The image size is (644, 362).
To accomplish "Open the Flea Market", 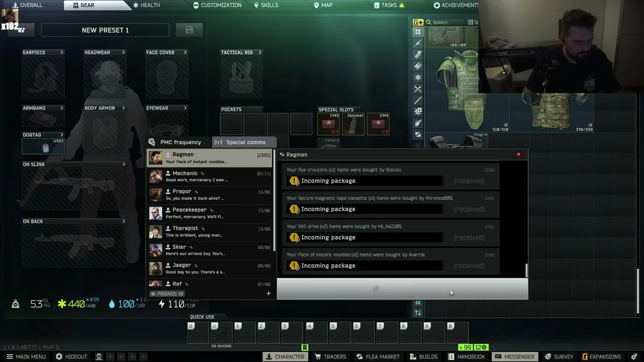I will pyautogui.click(x=378, y=356).
